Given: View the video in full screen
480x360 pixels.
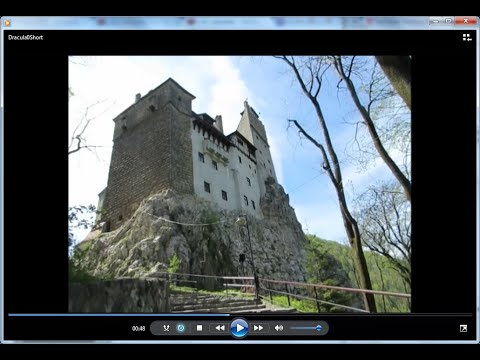Looking at the screenshot, I should click(463, 329).
